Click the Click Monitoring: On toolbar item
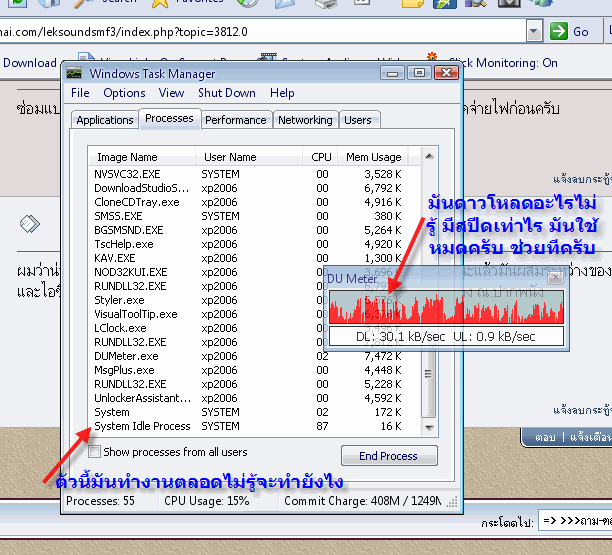 (x=503, y=63)
